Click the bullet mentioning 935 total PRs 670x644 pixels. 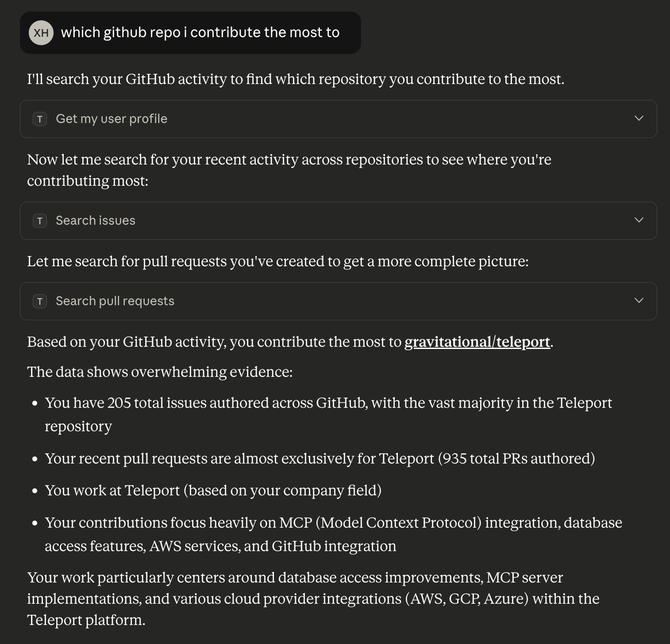pyautogui.click(x=320, y=459)
